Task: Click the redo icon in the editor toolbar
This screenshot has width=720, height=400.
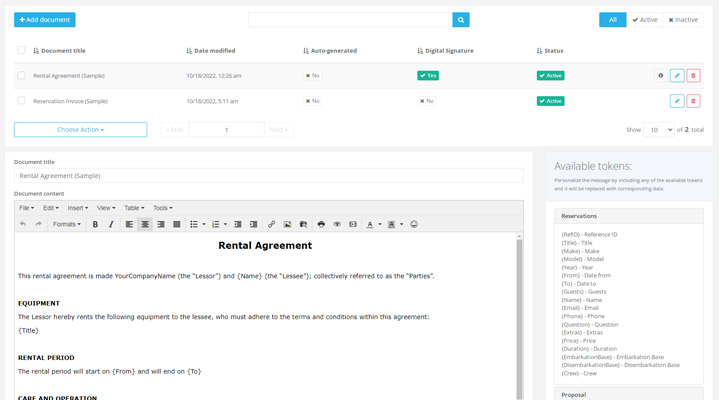Action: [x=39, y=224]
